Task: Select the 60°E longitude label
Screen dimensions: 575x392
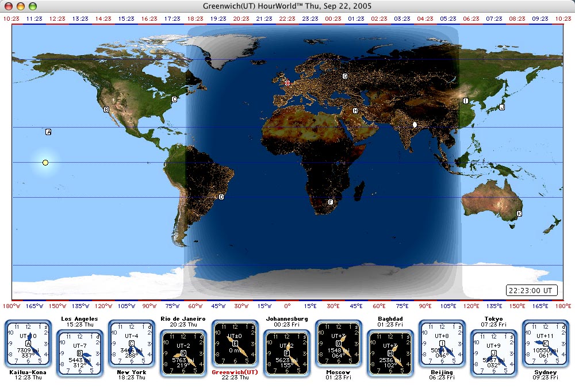Action: [379, 306]
